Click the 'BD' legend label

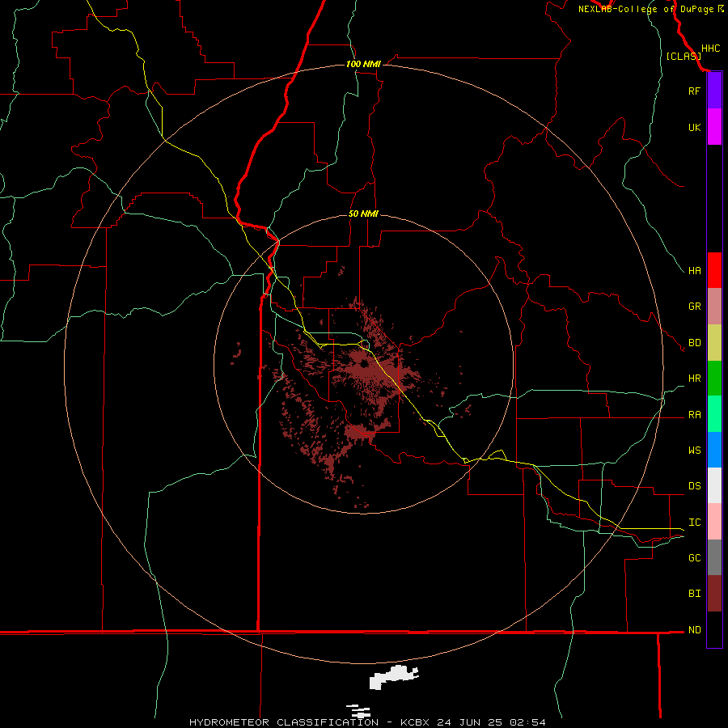[694, 343]
